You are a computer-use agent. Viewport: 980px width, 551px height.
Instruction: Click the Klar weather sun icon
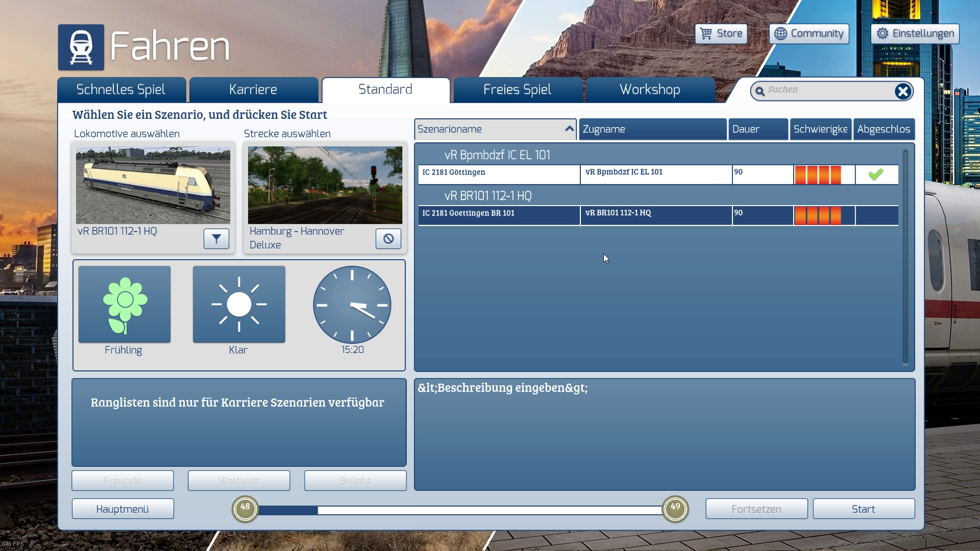(x=239, y=305)
